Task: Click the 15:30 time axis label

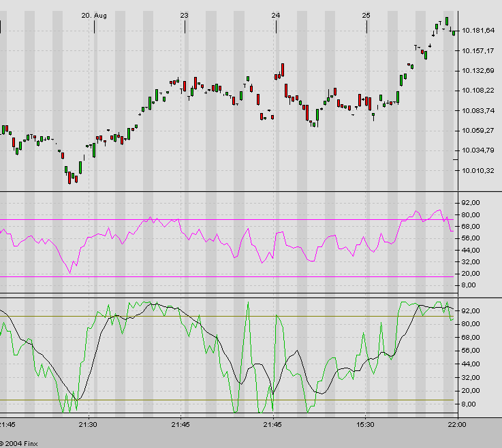Action: [366, 425]
